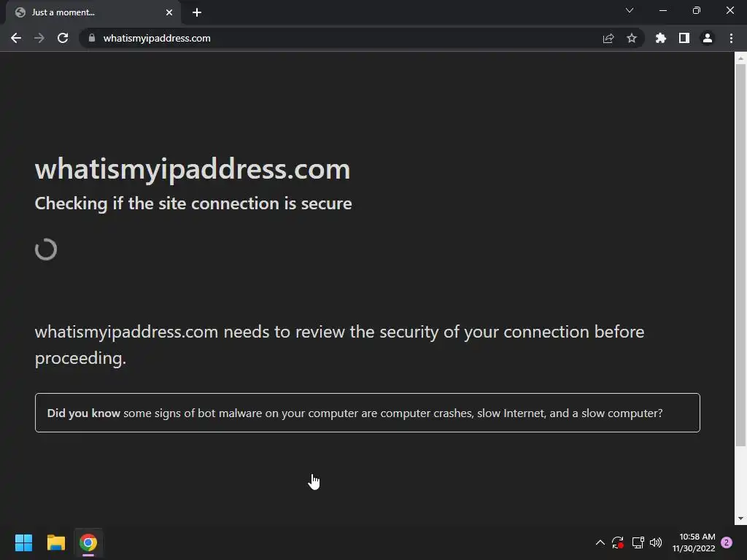
Task: Select the 'Just a moment...' tab
Action: point(93,12)
